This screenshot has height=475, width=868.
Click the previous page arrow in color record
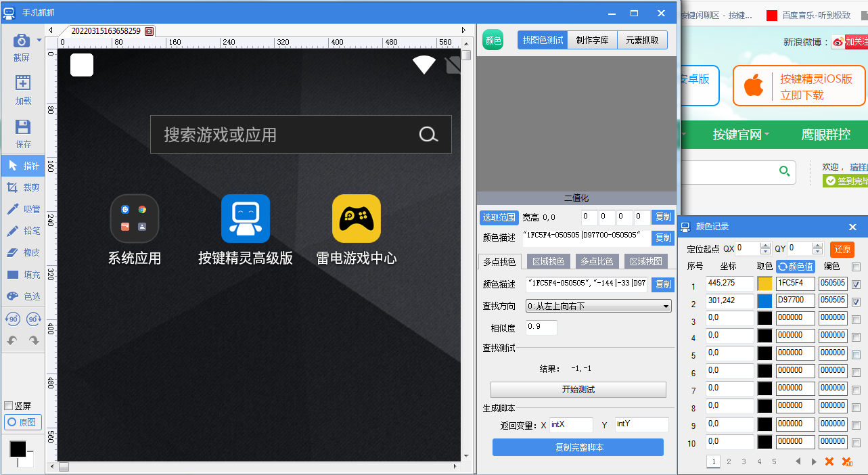click(x=798, y=461)
